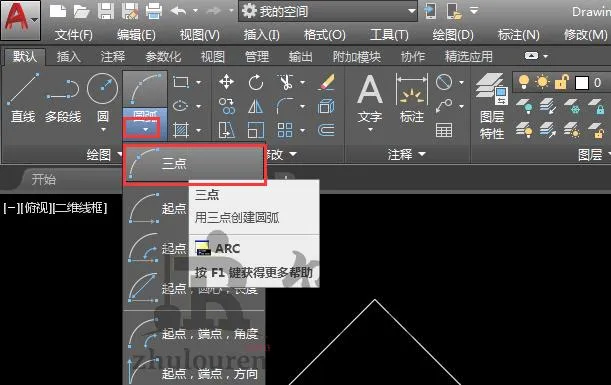Switch to the 协作 ribbon tab
Screen dimensions: 611x385
coord(413,57)
